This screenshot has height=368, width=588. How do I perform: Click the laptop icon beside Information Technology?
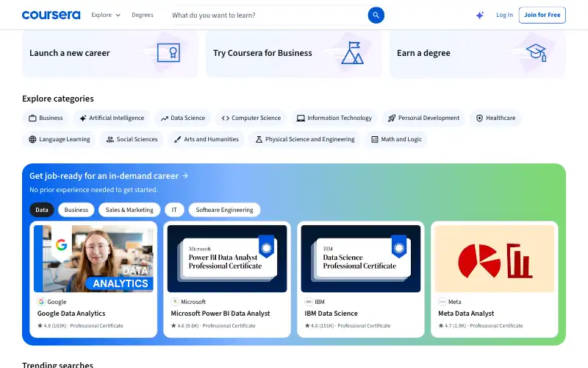pyautogui.click(x=301, y=118)
